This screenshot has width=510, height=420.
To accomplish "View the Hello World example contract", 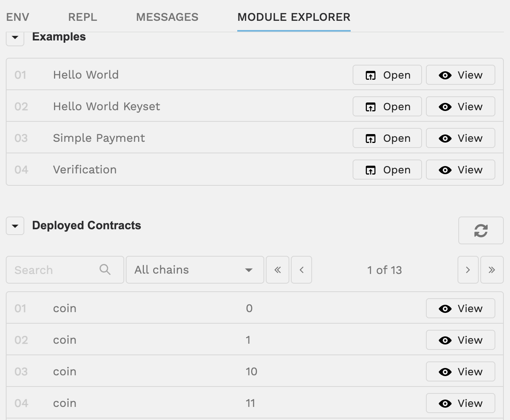I will [460, 75].
